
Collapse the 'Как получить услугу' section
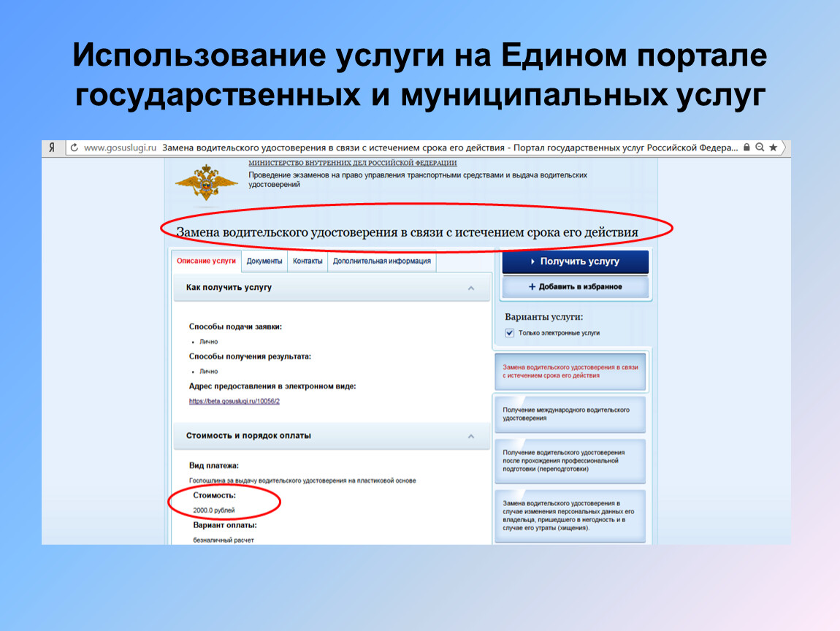click(471, 288)
